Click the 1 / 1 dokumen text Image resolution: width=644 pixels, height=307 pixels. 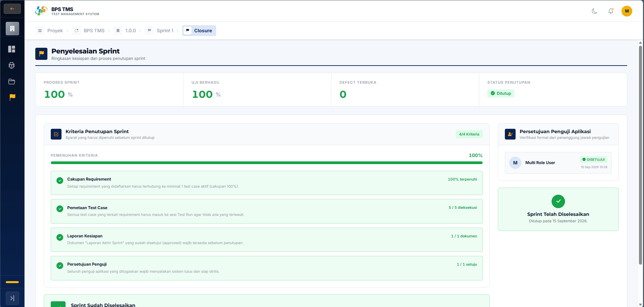tap(464, 236)
